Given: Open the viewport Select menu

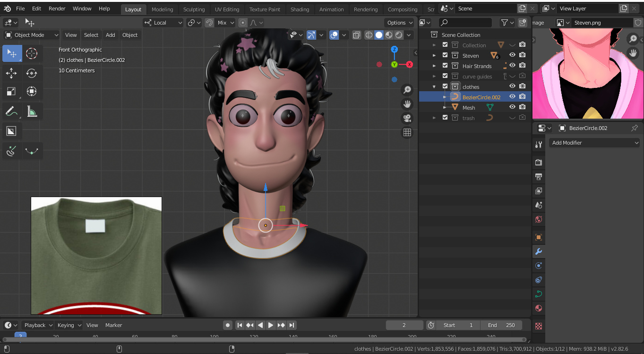Looking at the screenshot, I should 91,35.
